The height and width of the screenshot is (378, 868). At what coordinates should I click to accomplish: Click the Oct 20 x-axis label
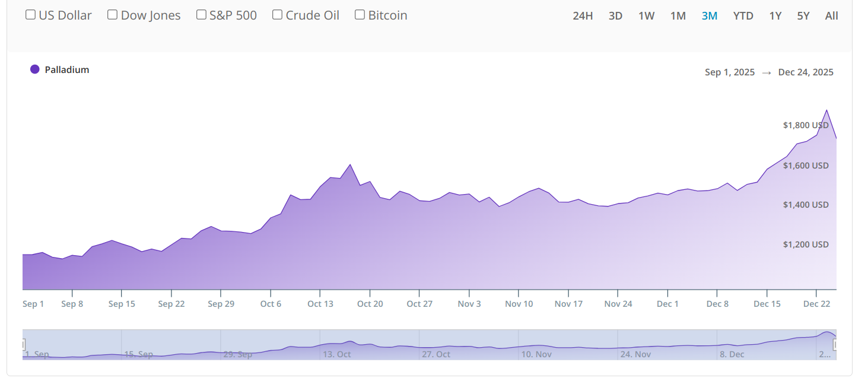pos(370,304)
